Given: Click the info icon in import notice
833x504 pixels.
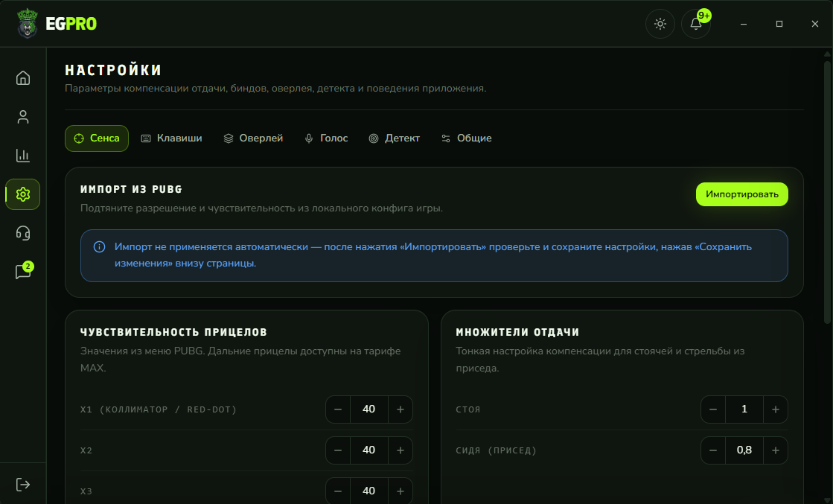Looking at the screenshot, I should pos(99,247).
